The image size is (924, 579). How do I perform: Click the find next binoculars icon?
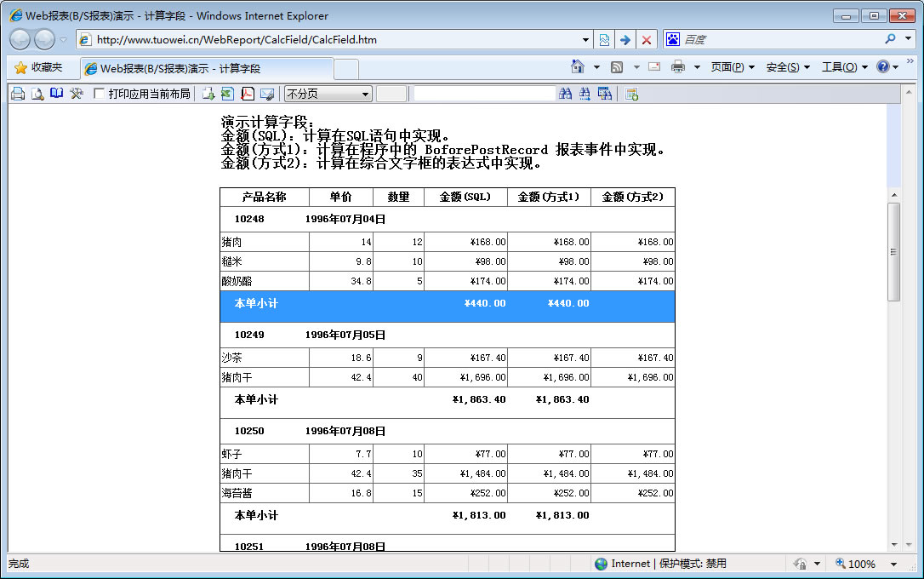(x=585, y=94)
